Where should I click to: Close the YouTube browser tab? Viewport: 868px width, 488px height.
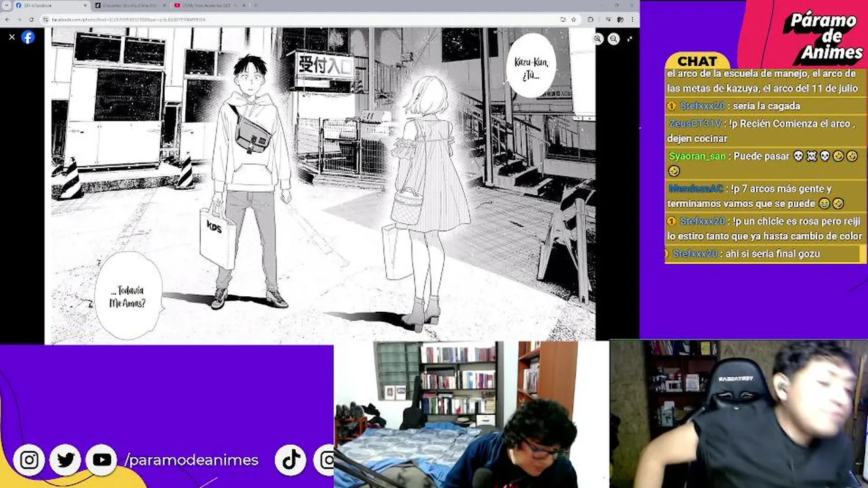tap(244, 5)
